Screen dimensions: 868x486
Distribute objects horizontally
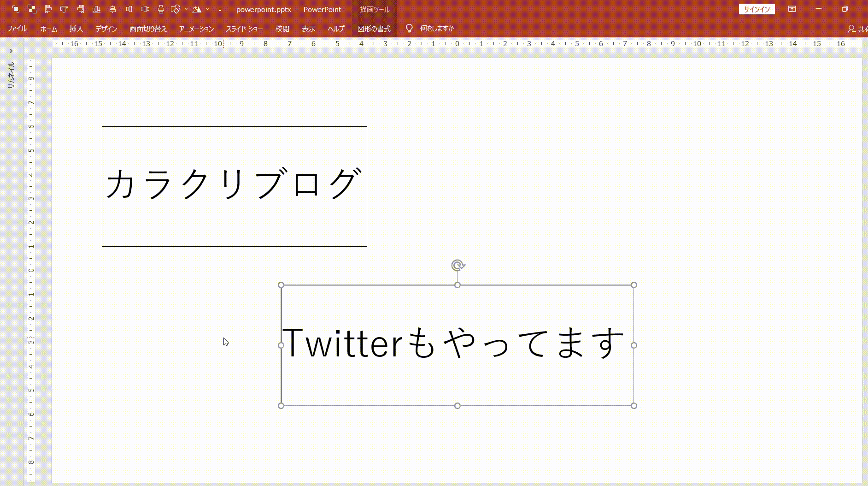(145, 9)
